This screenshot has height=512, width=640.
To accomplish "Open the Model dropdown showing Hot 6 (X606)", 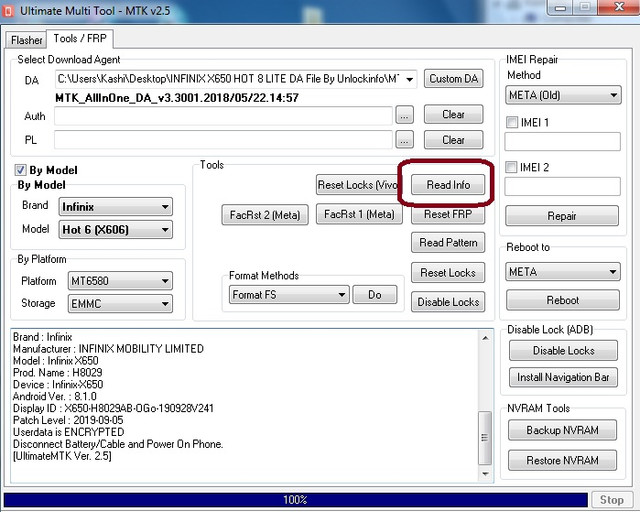I will click(116, 229).
